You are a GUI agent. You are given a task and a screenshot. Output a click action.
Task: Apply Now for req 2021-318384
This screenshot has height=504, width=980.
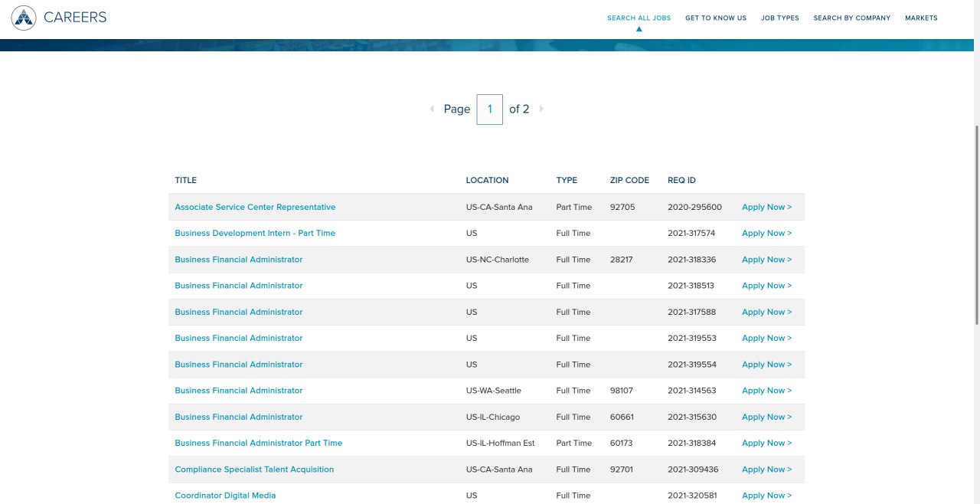[x=766, y=443]
